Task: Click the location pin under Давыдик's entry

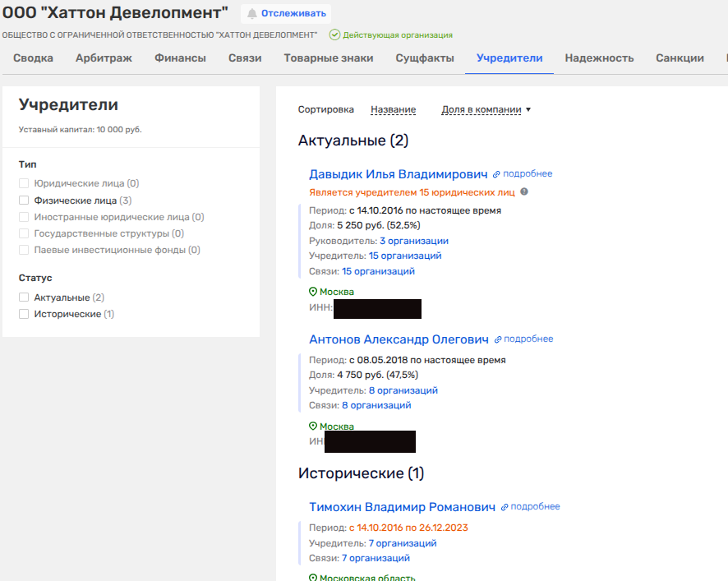Action: [313, 292]
